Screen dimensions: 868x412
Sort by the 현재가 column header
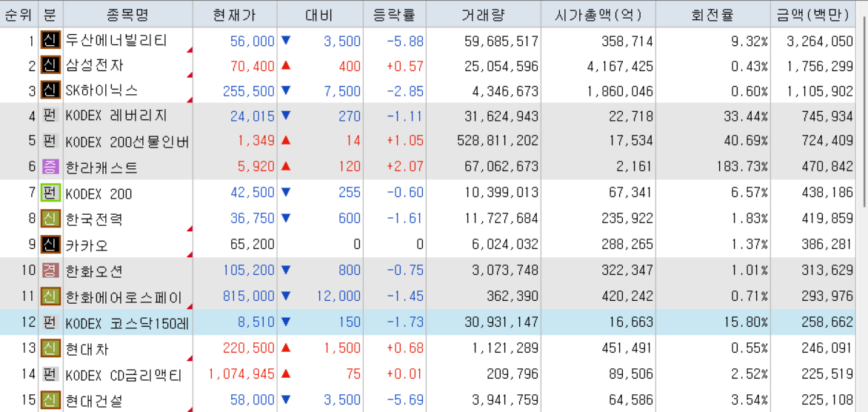click(x=235, y=14)
